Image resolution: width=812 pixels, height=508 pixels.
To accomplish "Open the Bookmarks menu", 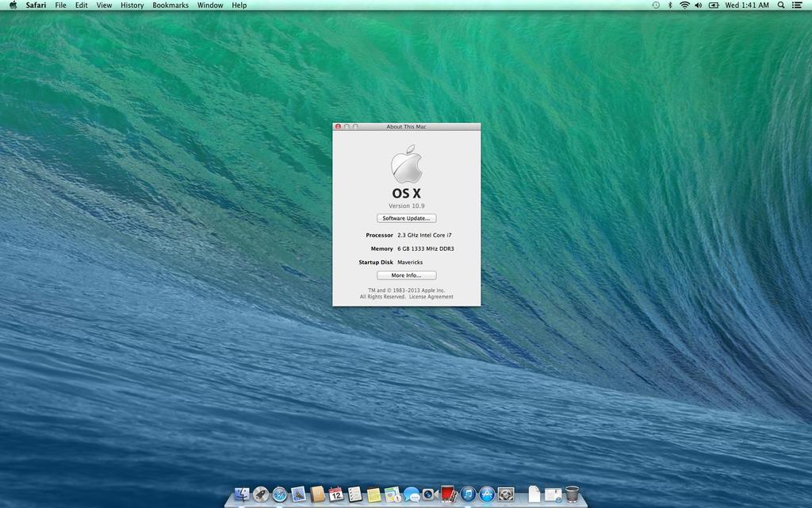I will tap(170, 6).
